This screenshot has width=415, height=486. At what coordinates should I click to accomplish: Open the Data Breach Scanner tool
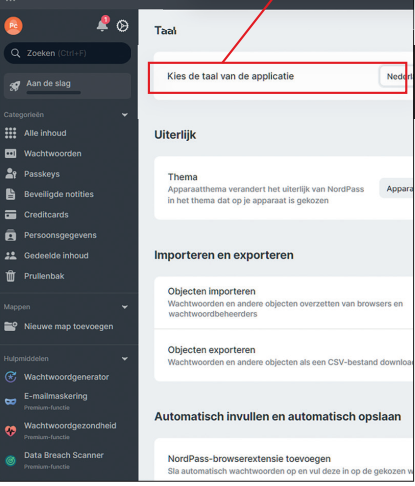pyautogui.click(x=64, y=455)
